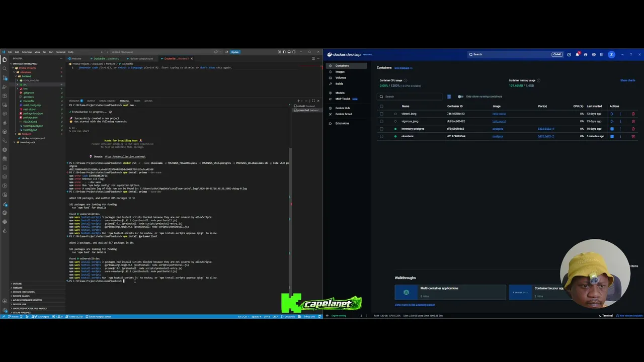Open Remote Explorer in VS Code activity bar
644x362 pixels.
pos(5,105)
